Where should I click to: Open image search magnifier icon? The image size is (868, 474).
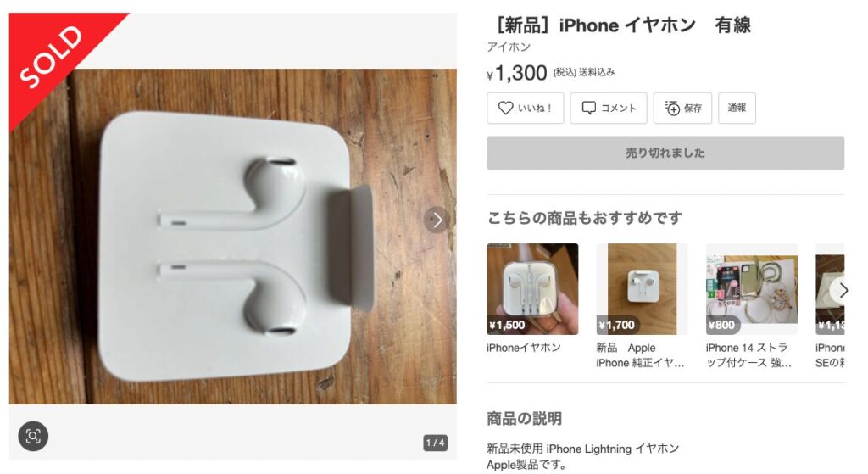tap(33, 437)
